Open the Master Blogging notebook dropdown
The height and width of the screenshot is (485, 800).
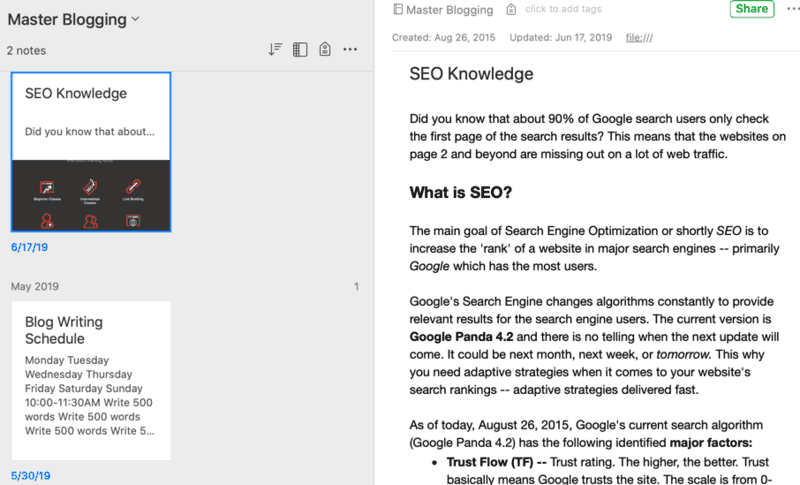point(73,19)
